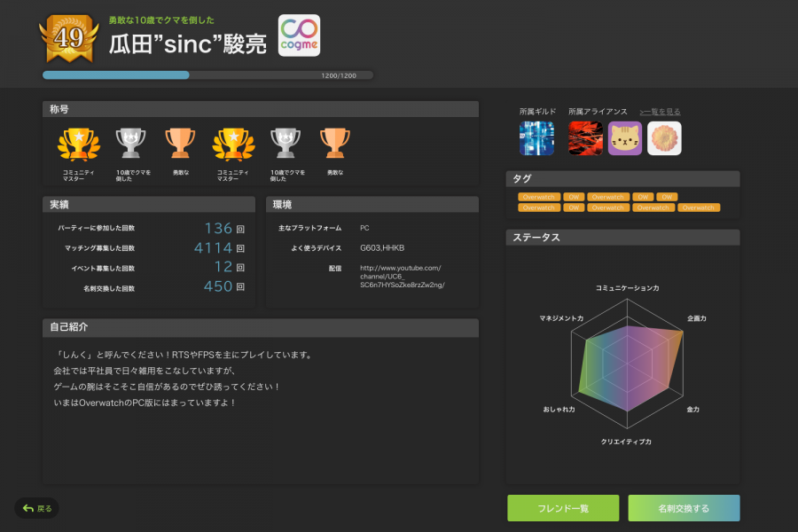The height and width of the screenshot is (532, 798).
Task: Select the first bronze 勇敢な trophy
Action: tap(180, 143)
